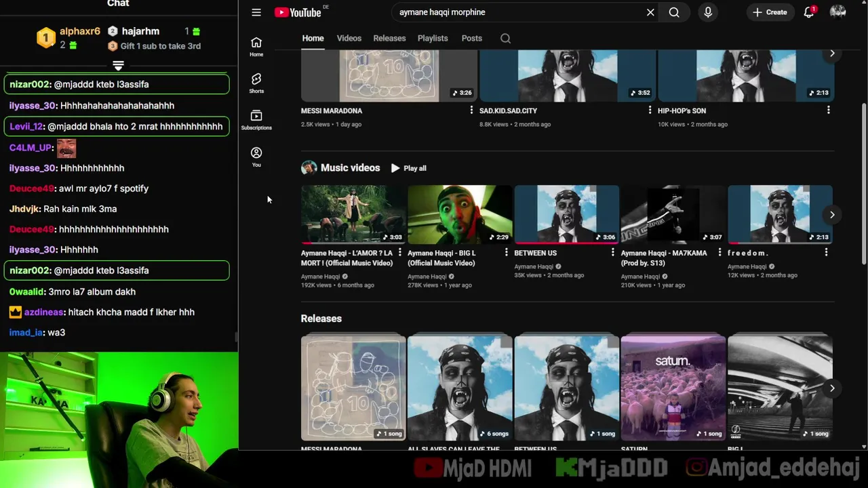Image resolution: width=868 pixels, height=488 pixels.
Task: Expand the chat leaderboard arrow
Action: [x=118, y=66]
